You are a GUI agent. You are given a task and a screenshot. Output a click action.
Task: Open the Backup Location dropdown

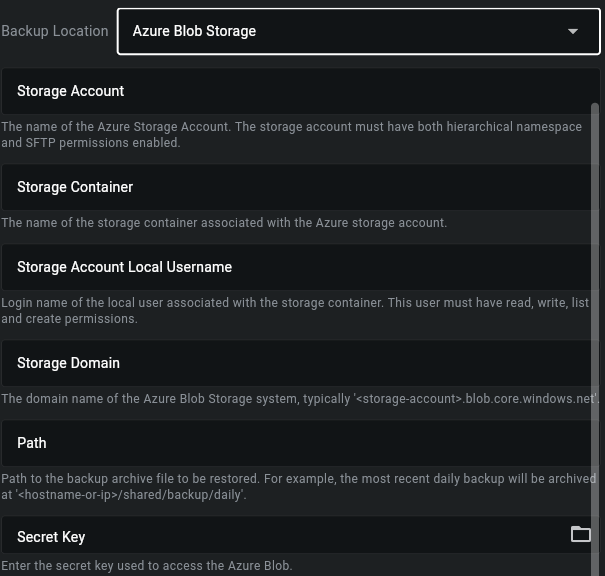[358, 31]
